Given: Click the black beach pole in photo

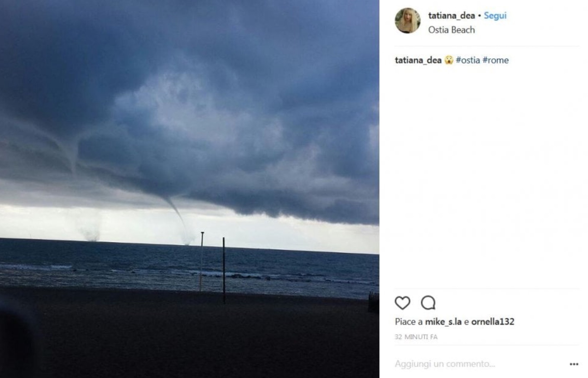Looking at the screenshot, I should point(223,269).
